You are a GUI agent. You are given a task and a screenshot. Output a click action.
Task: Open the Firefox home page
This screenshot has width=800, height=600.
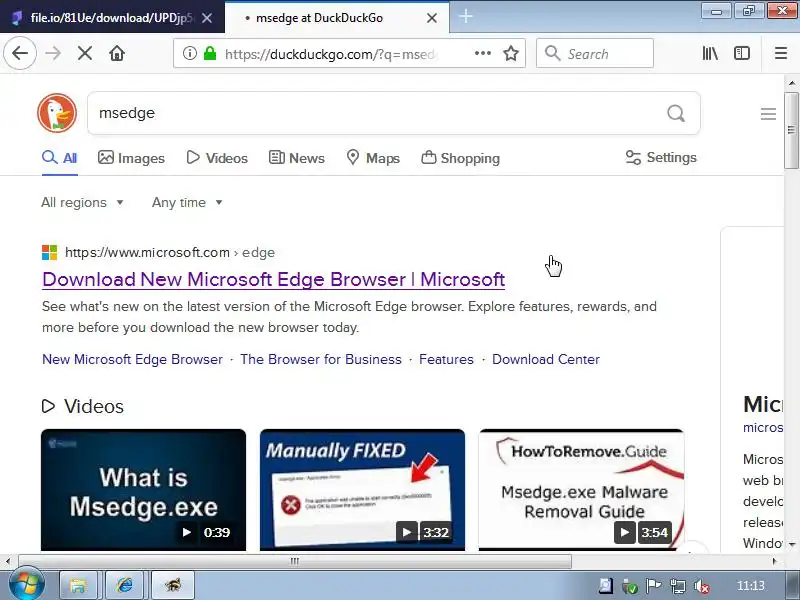point(117,53)
